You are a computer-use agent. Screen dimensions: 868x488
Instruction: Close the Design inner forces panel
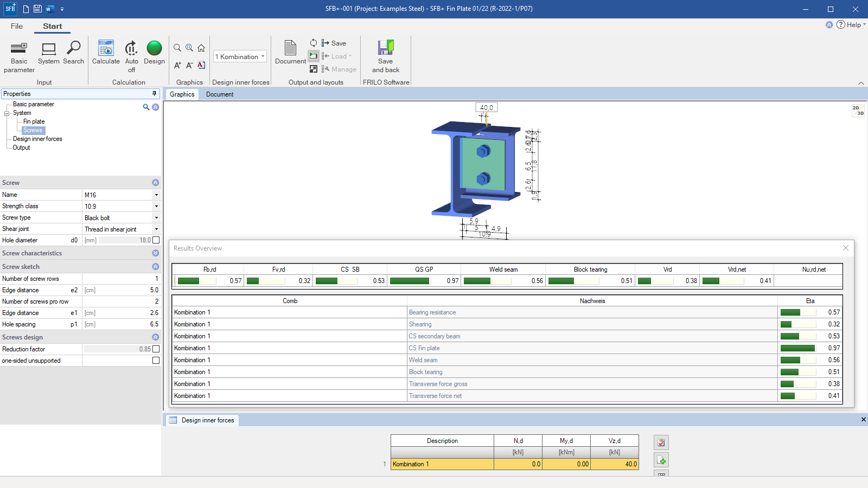click(x=864, y=420)
